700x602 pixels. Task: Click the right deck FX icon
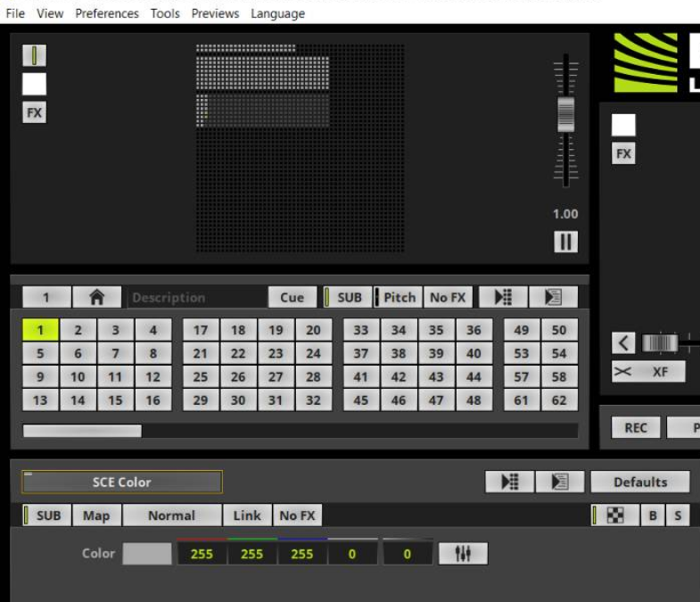pos(623,153)
